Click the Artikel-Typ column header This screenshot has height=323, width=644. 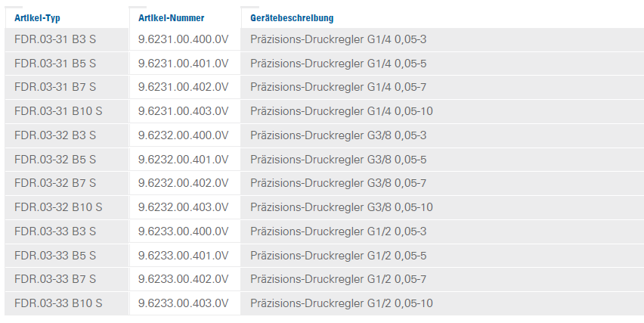coord(37,17)
